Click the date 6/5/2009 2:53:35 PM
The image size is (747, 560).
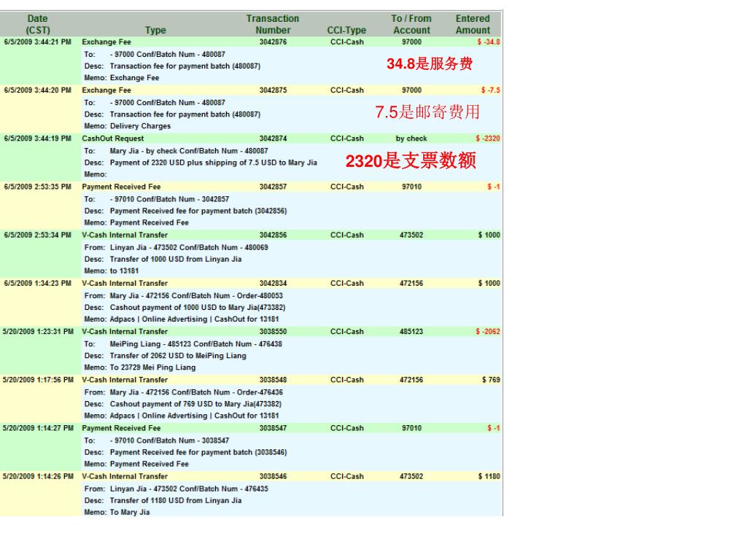click(x=38, y=187)
